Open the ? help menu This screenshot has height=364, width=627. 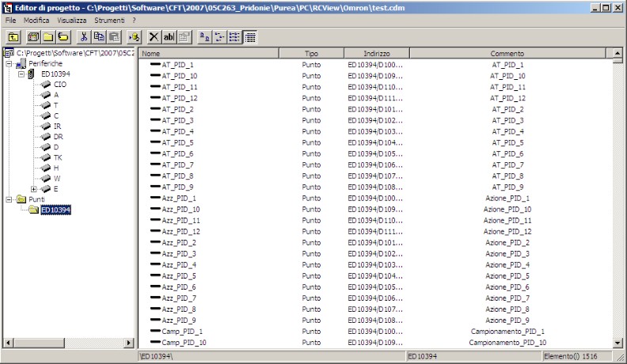click(134, 20)
